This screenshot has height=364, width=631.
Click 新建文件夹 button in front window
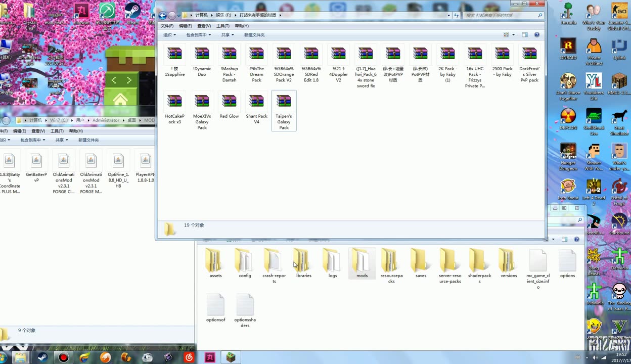tap(254, 35)
